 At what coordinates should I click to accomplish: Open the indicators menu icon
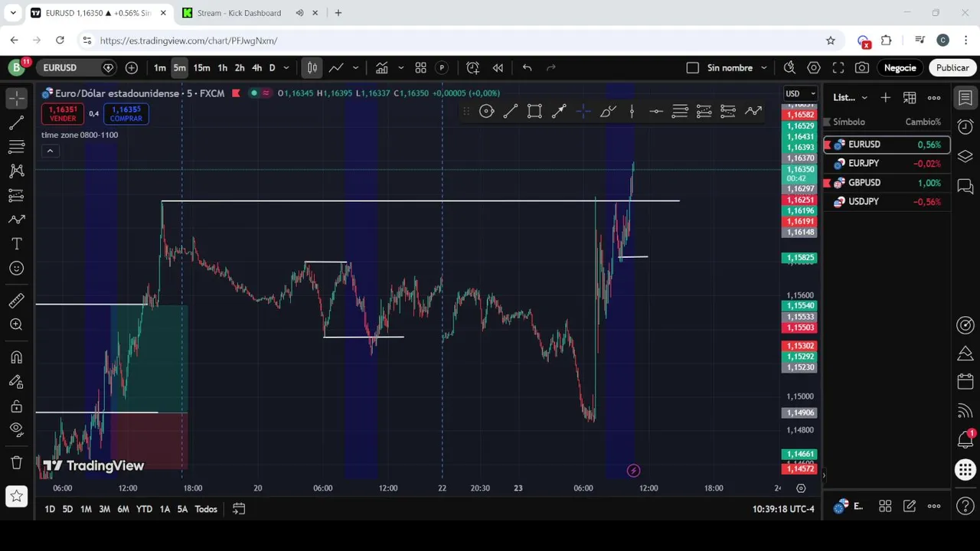click(381, 68)
